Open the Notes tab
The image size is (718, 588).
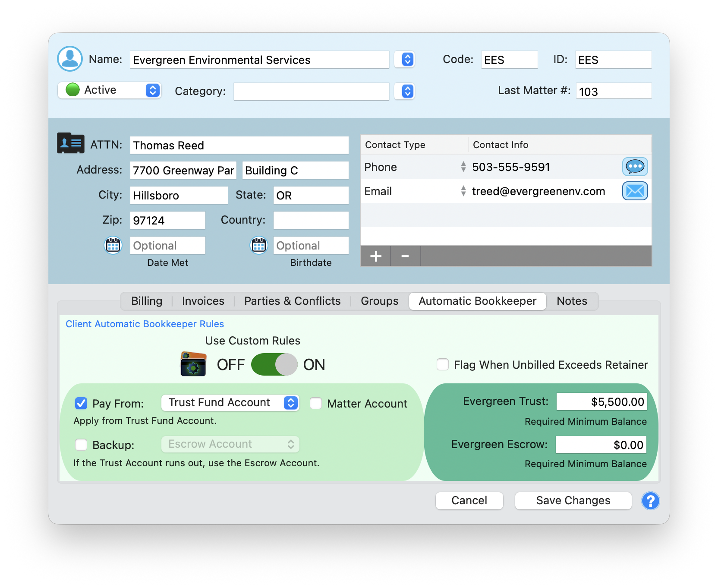[571, 301]
